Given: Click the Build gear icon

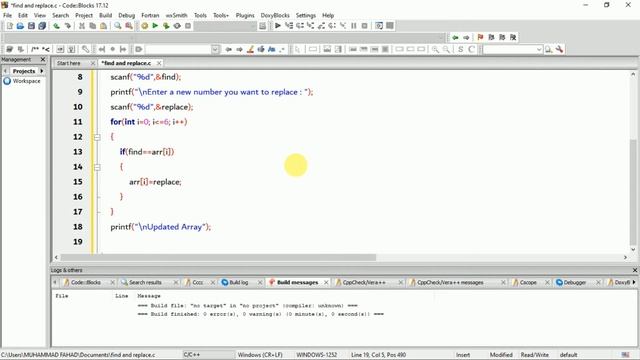Looking at the screenshot, I should point(144,26).
